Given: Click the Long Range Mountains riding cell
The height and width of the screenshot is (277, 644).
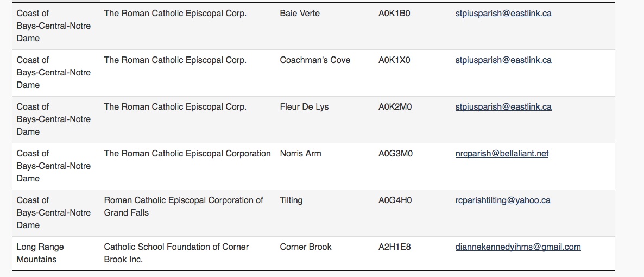Looking at the screenshot, I should [x=40, y=253].
